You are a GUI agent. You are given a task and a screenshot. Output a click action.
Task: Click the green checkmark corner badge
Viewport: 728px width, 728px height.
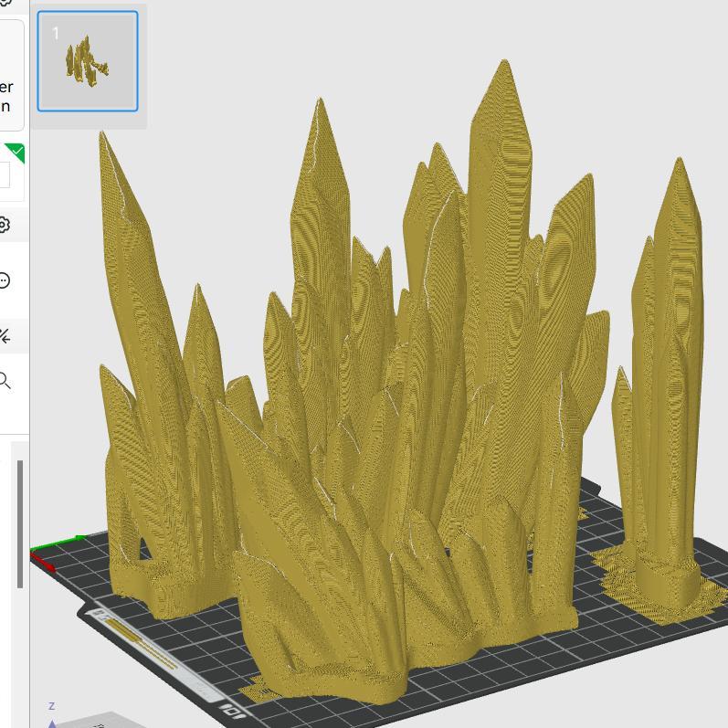(16, 153)
